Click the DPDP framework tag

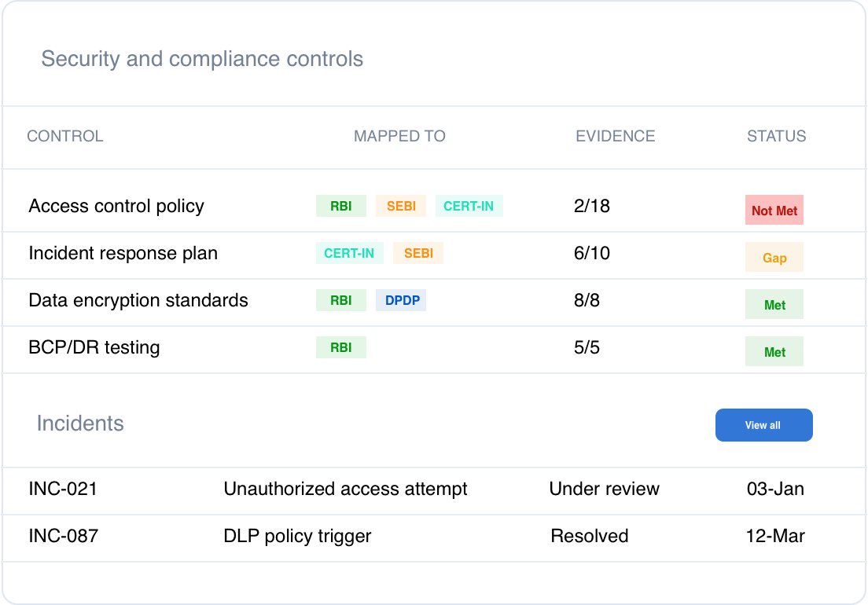coord(401,300)
